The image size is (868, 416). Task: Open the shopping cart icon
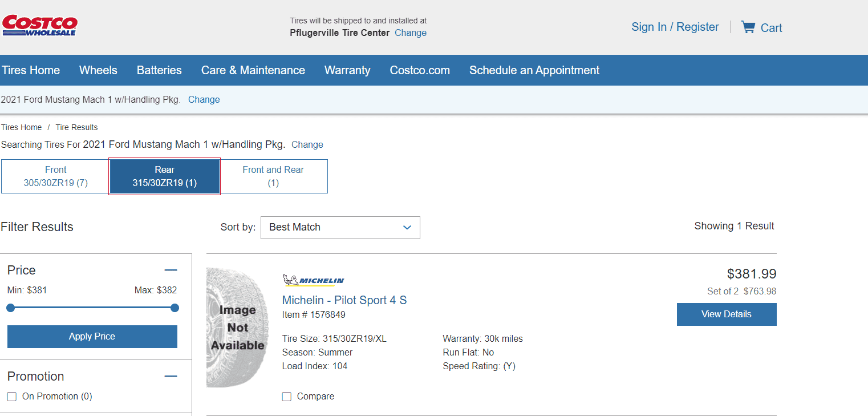coord(748,27)
